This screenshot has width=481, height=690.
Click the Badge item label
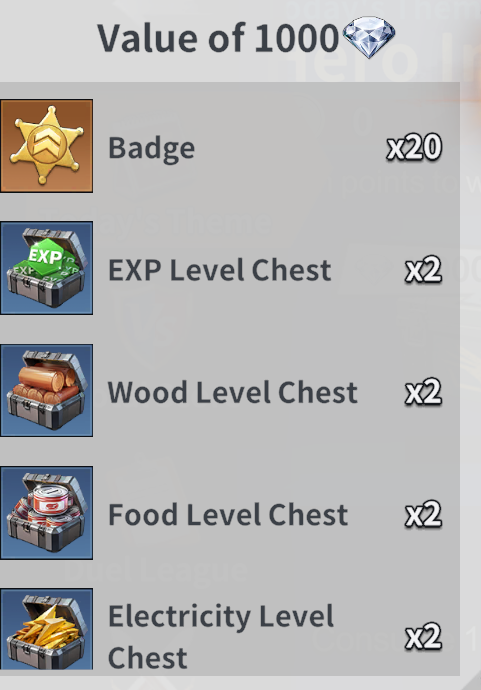[x=151, y=149]
